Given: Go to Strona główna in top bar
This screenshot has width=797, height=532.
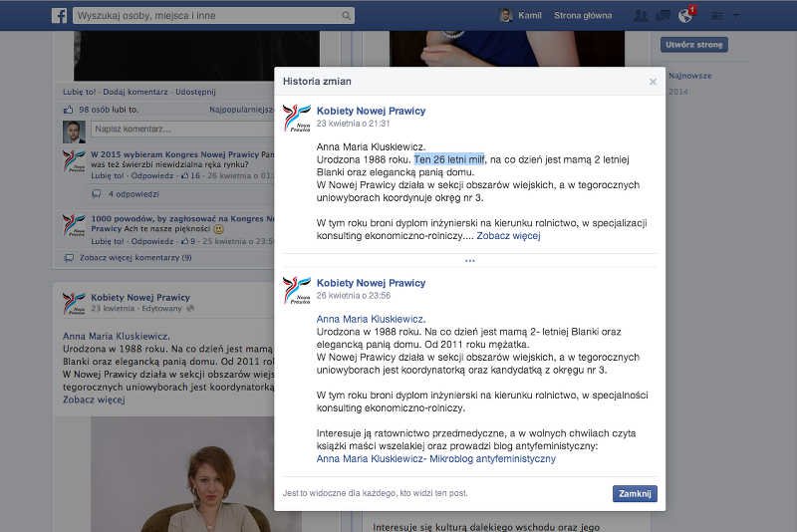Looking at the screenshot, I should point(583,16).
